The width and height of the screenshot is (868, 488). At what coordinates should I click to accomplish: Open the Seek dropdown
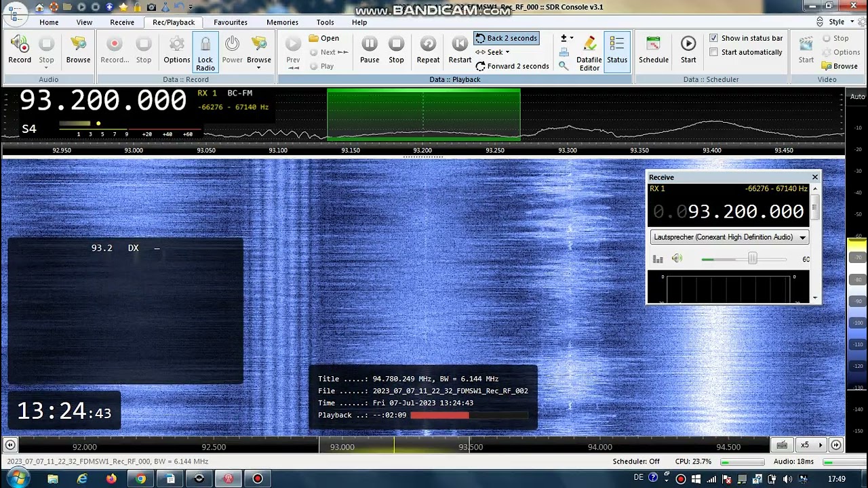493,52
